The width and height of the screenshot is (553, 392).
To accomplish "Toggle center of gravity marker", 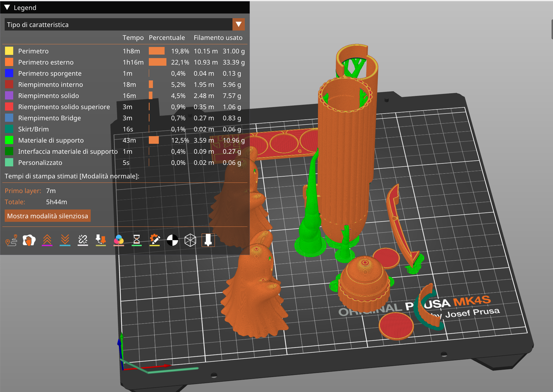I will click(x=172, y=240).
